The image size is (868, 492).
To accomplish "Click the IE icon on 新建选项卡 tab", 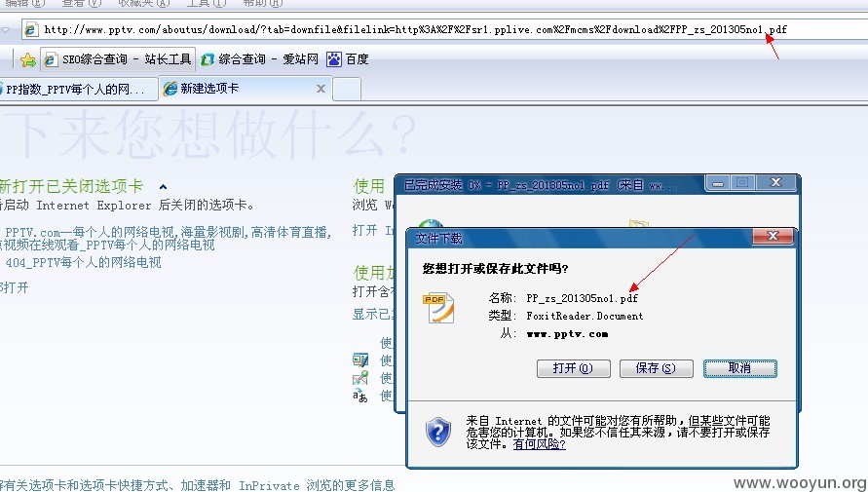I will 170,89.
